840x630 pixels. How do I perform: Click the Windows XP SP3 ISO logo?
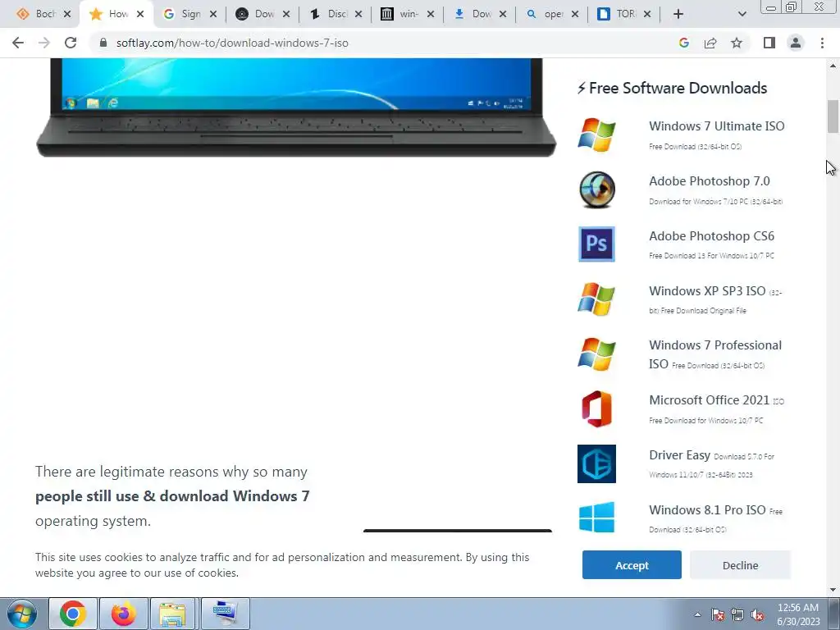(x=596, y=299)
